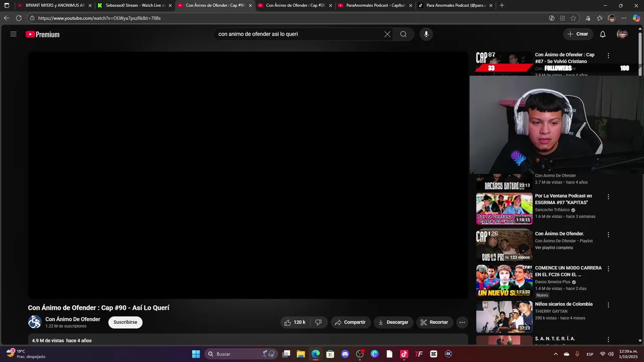Open options for Con Ánimo De Ofender playlist
This screenshot has width=644, height=362.
coord(608,235)
